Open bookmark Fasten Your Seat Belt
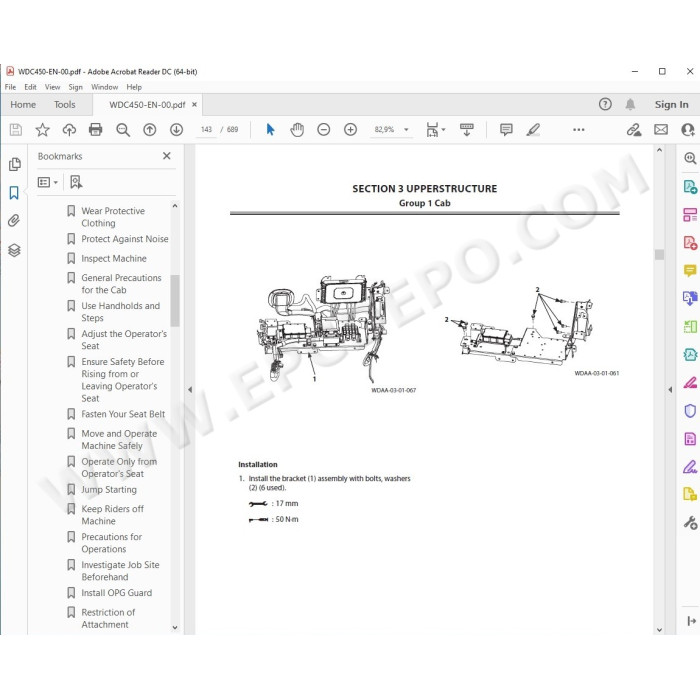 pos(123,414)
